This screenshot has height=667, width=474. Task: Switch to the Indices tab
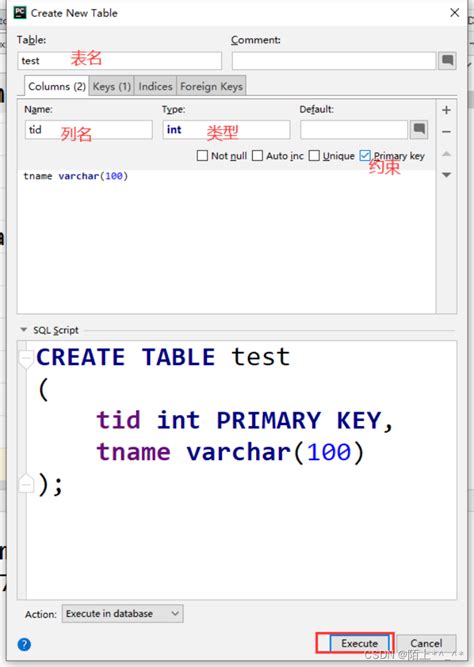tap(155, 86)
